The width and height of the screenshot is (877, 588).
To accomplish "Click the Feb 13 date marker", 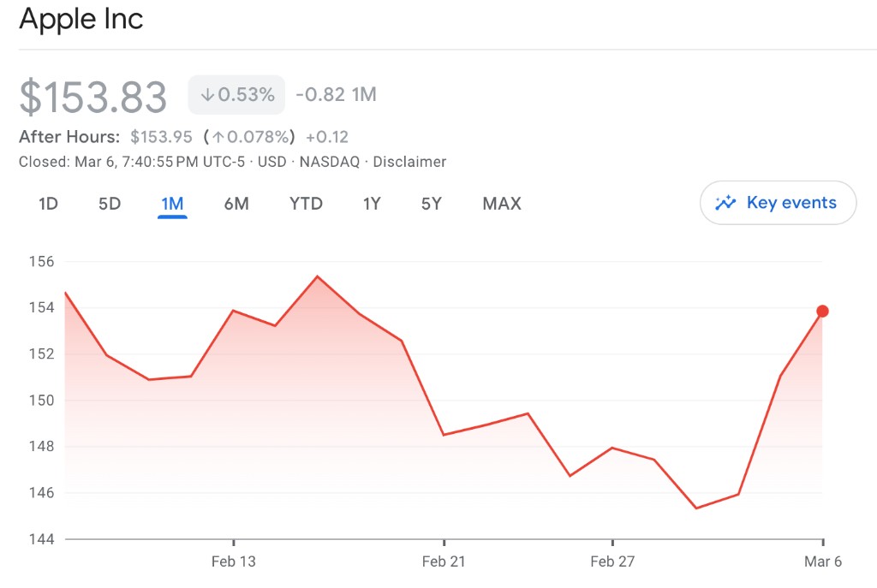I will pyautogui.click(x=233, y=561).
